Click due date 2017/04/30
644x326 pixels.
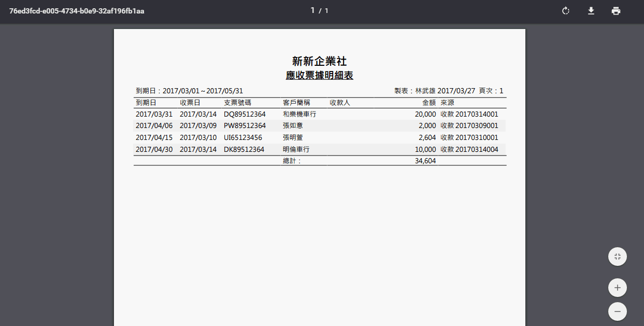(x=154, y=149)
